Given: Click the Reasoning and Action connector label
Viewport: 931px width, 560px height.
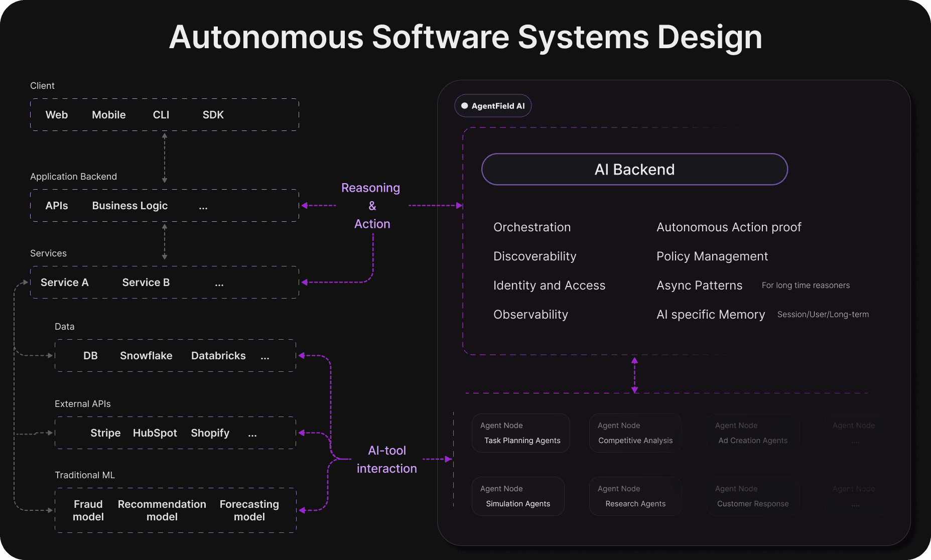Looking at the screenshot, I should pos(371,205).
